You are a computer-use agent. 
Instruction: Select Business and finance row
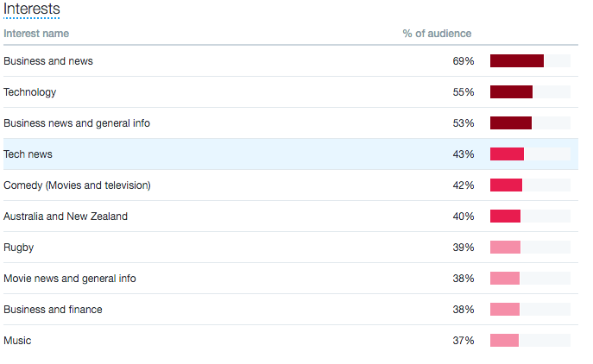pos(290,309)
